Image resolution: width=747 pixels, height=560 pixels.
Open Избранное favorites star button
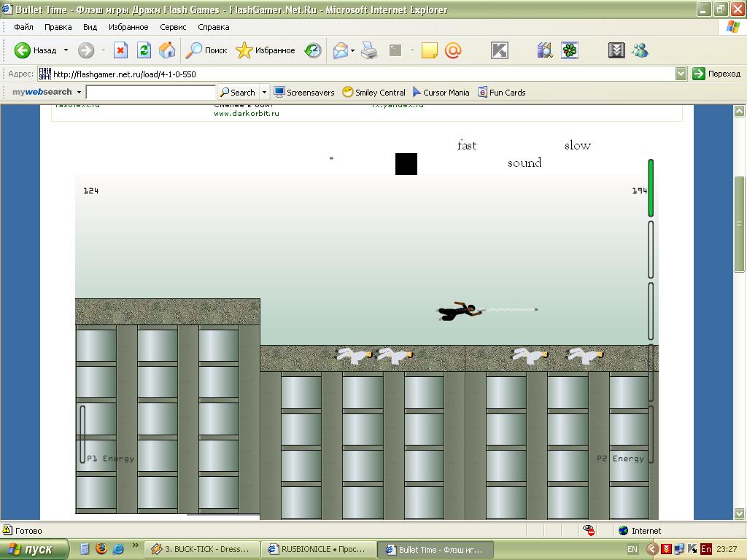pyautogui.click(x=266, y=50)
